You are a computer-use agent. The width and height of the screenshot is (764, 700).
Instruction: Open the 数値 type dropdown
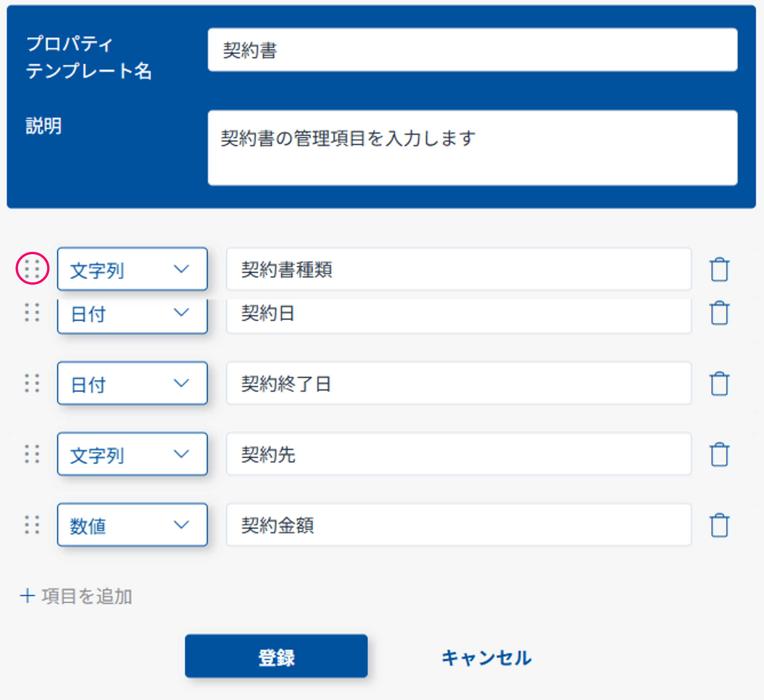coord(132,525)
